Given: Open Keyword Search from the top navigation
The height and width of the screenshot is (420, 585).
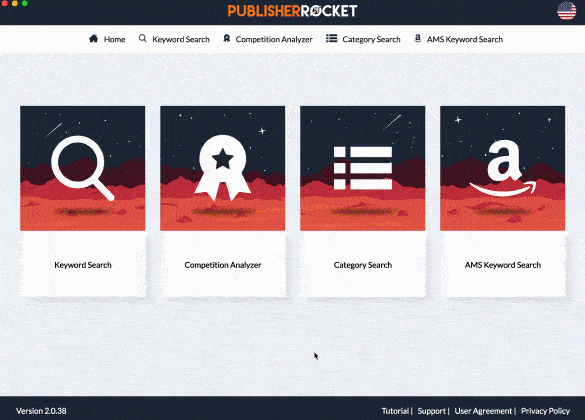Looking at the screenshot, I should [181, 39].
